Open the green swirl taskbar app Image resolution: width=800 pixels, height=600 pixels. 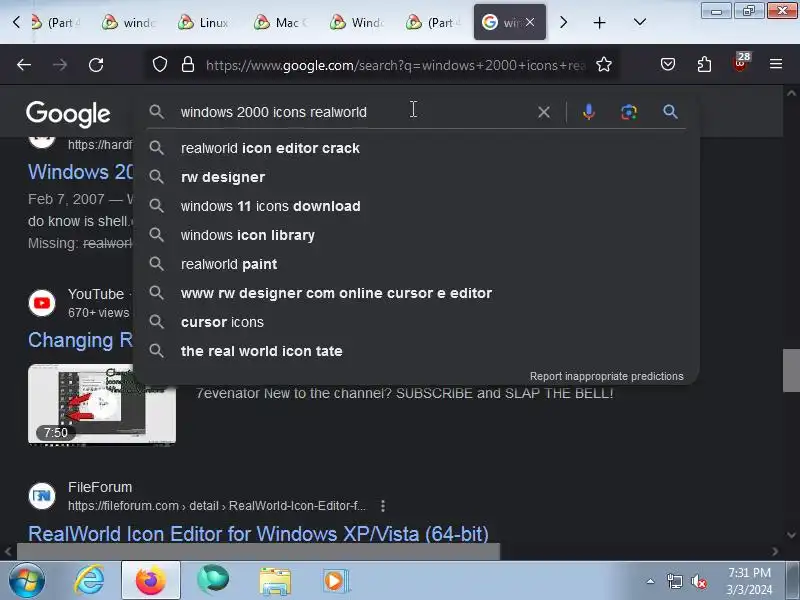(x=213, y=580)
